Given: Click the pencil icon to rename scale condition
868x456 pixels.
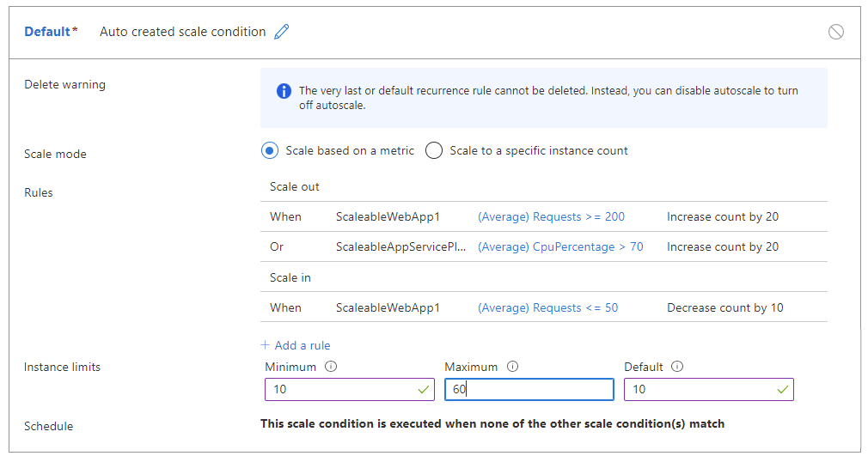Looking at the screenshot, I should tap(282, 32).
